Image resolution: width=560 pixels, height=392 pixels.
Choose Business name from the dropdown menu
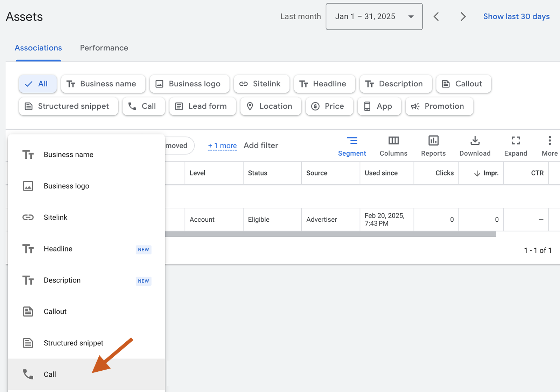click(86, 155)
